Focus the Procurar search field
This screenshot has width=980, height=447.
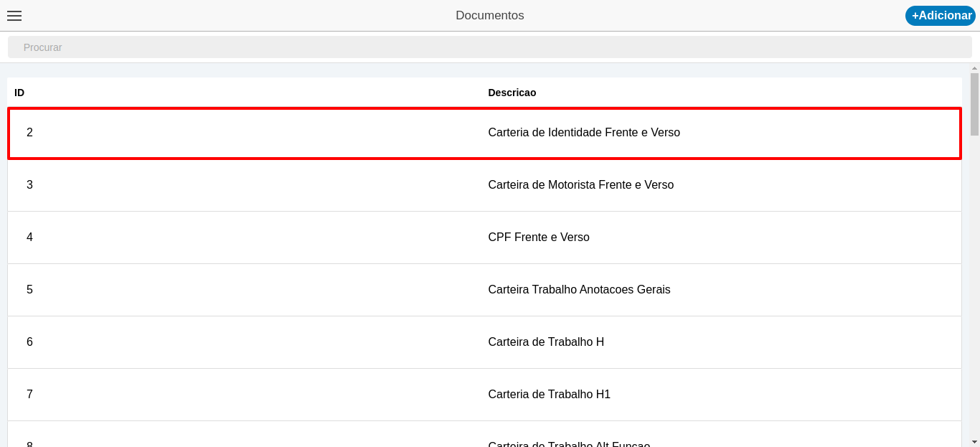(489, 47)
